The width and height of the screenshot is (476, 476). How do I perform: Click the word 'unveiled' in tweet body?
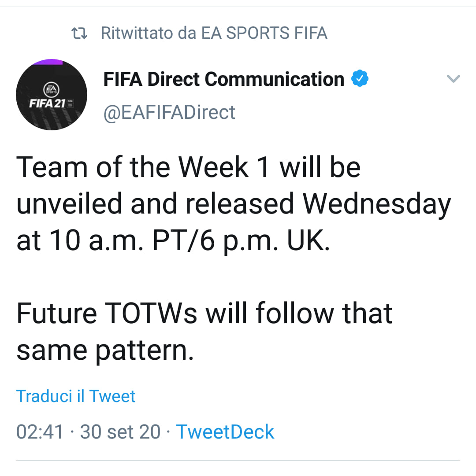click(x=69, y=203)
